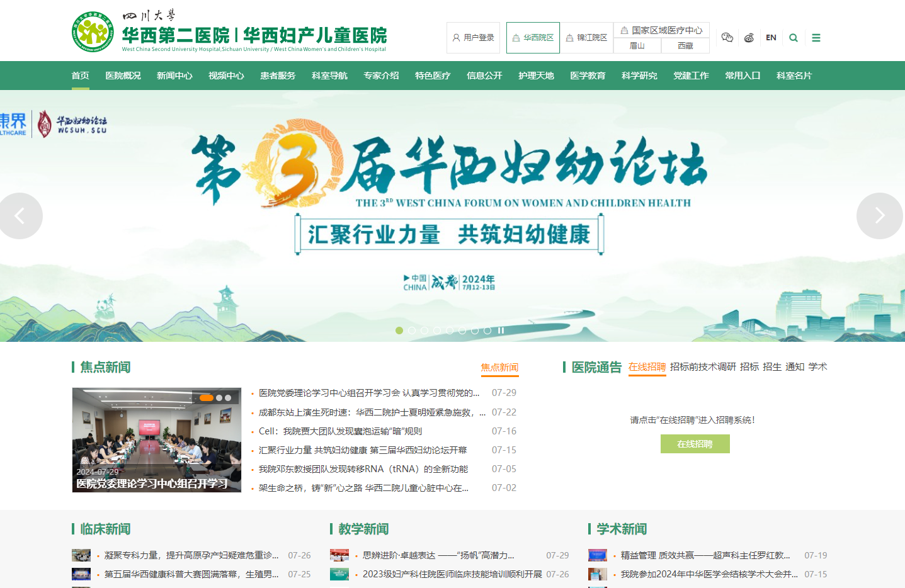Open 科学研究 menu item
The image size is (905, 588).
click(x=640, y=76)
